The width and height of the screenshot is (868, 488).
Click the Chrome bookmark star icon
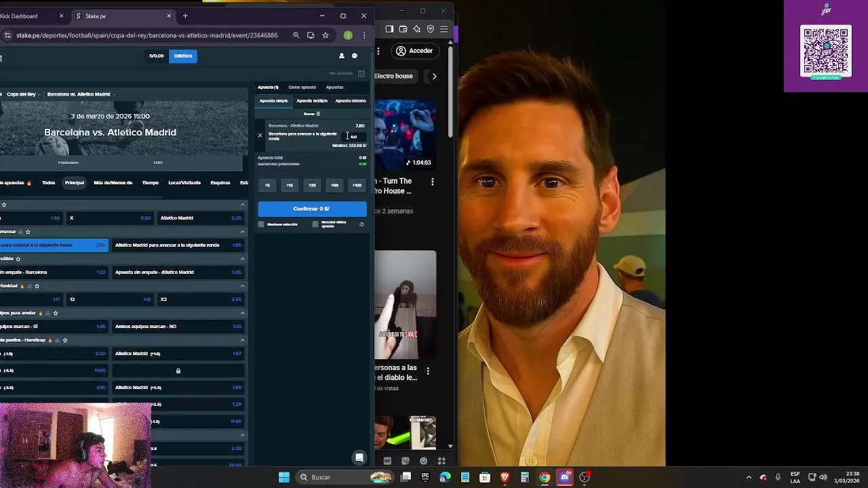325,35
